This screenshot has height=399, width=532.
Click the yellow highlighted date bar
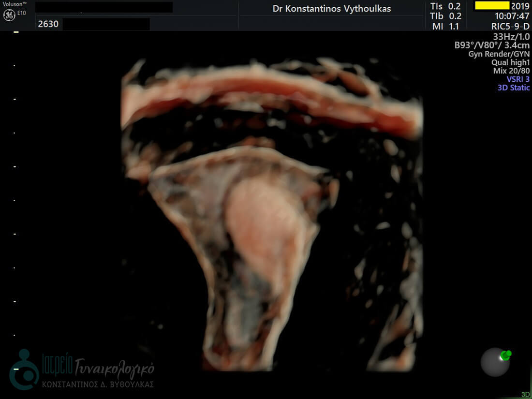click(x=492, y=6)
